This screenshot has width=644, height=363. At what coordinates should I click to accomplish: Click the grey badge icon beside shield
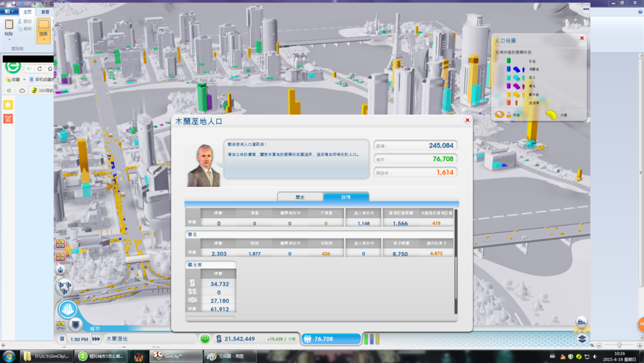61,326
